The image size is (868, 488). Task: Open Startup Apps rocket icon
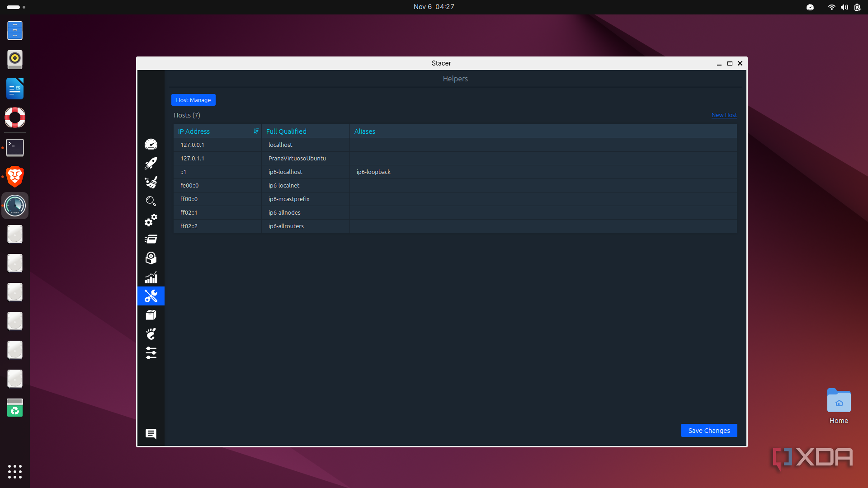tap(151, 163)
